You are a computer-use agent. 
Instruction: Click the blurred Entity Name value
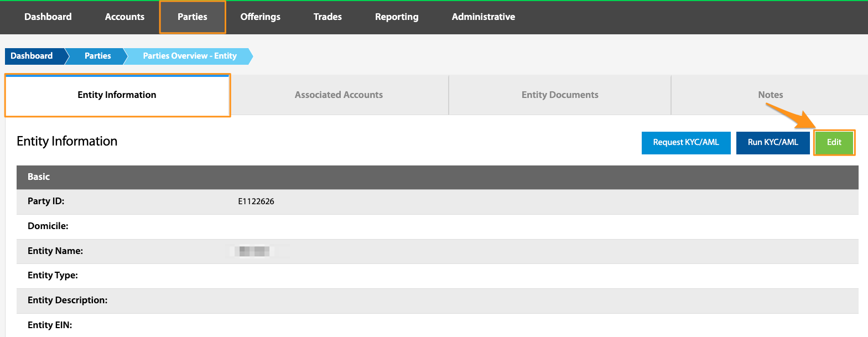[x=253, y=251]
